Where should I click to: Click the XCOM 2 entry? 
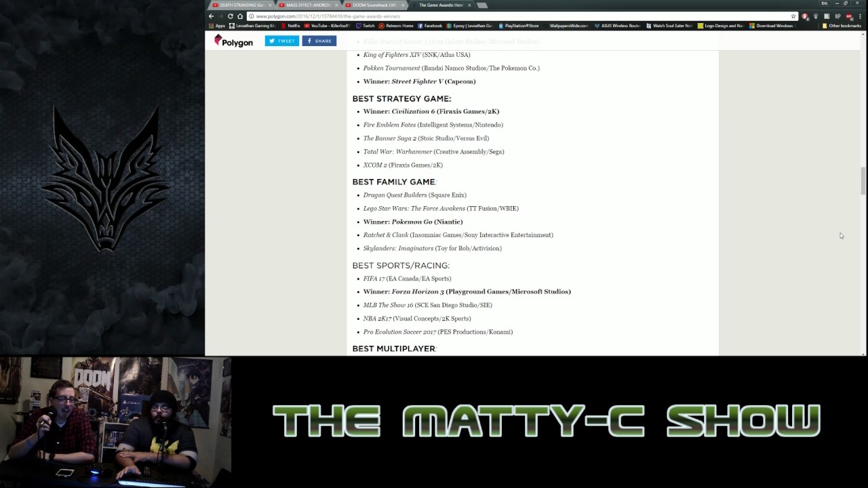(x=403, y=165)
